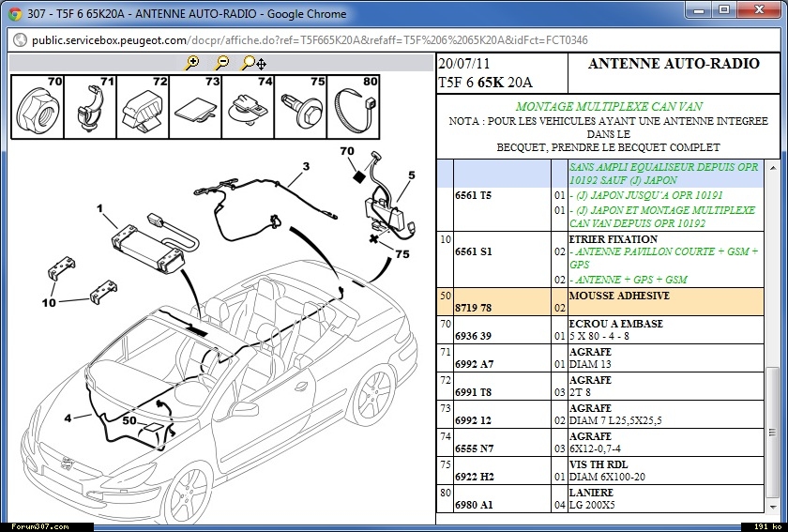Click the Chrome logo icon in title bar
Screen dimensions: 788x532
[x=15, y=13]
